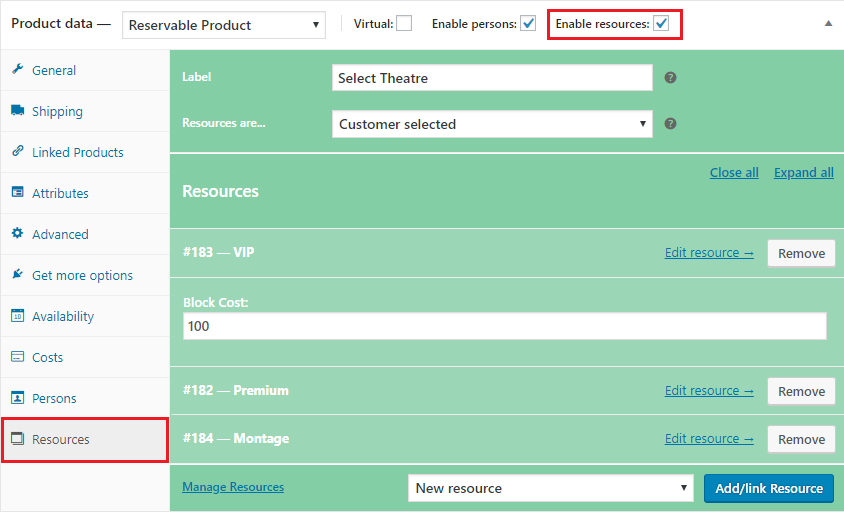The width and height of the screenshot is (844, 512).
Task: Click the Block Cost input field
Action: (x=505, y=326)
